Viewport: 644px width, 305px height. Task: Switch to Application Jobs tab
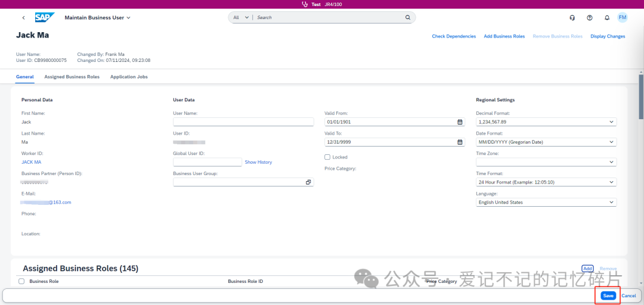click(x=129, y=77)
